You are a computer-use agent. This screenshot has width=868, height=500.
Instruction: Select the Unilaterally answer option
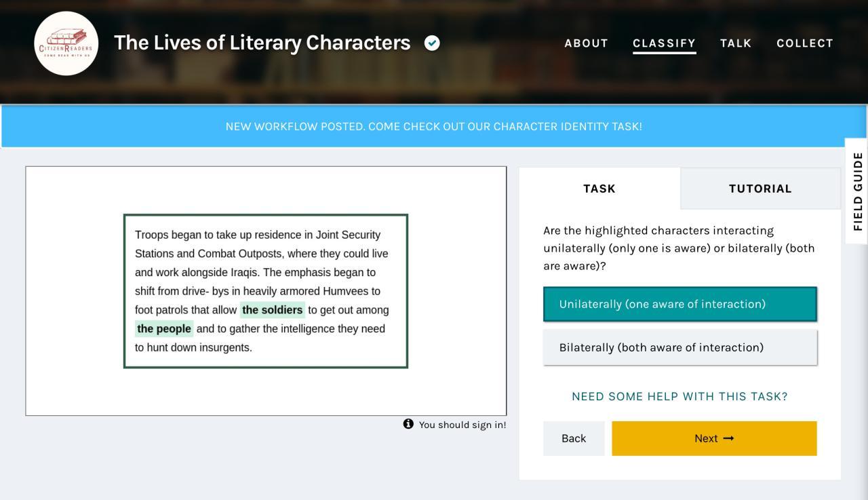pyautogui.click(x=680, y=304)
